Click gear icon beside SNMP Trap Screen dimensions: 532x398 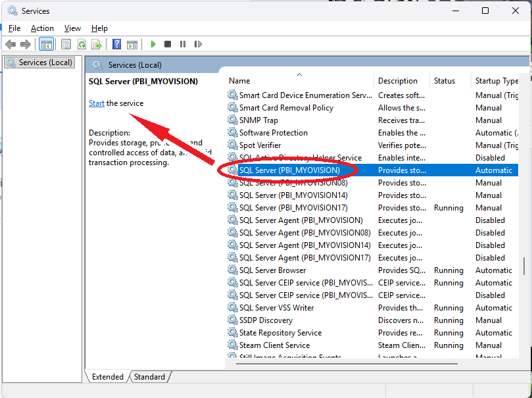[232, 120]
